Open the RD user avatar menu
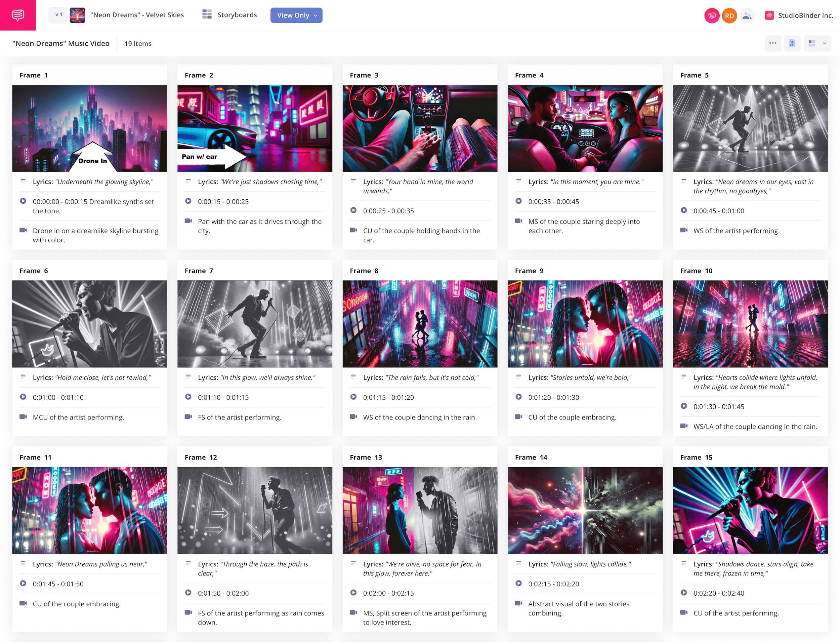840x642 pixels. [729, 15]
